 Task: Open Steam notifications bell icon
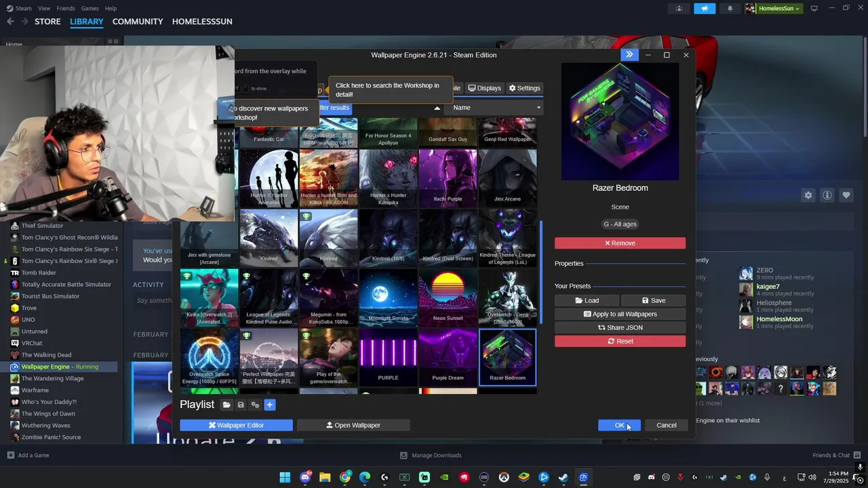pyautogui.click(x=730, y=8)
